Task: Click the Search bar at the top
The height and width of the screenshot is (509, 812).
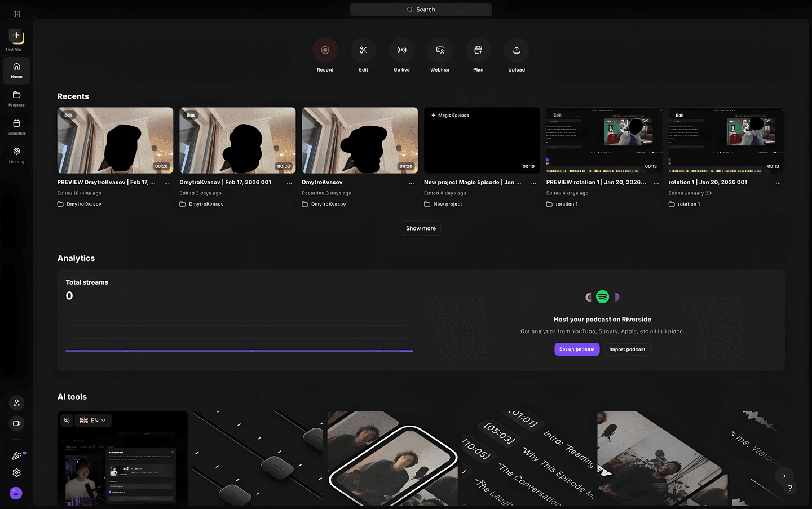Action: (x=421, y=9)
